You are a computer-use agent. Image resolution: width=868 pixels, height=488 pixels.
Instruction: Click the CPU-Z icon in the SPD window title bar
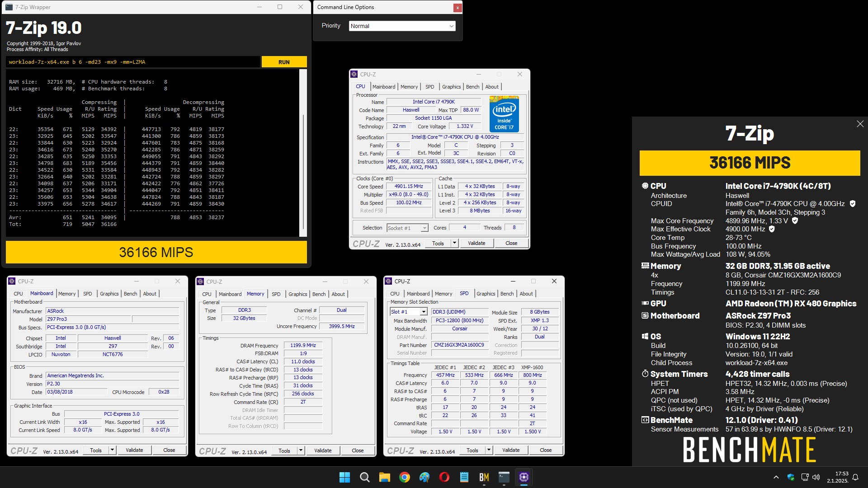(x=388, y=282)
